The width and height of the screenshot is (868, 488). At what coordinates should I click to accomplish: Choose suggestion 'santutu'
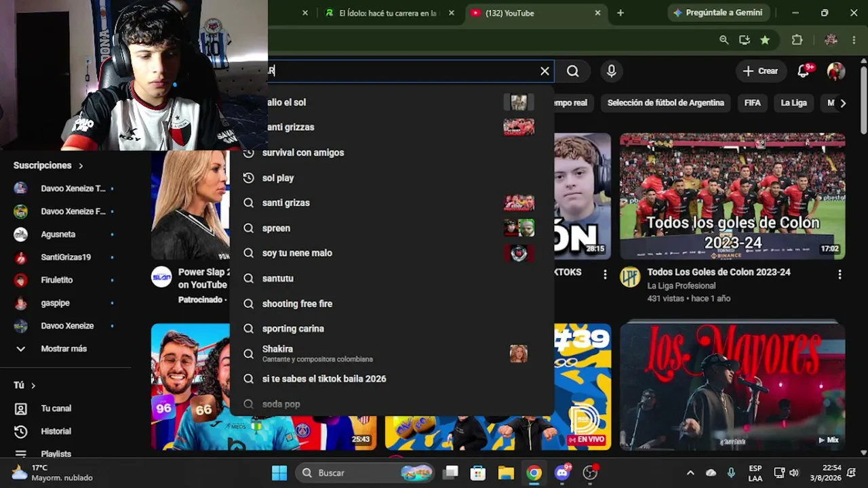[x=392, y=279]
